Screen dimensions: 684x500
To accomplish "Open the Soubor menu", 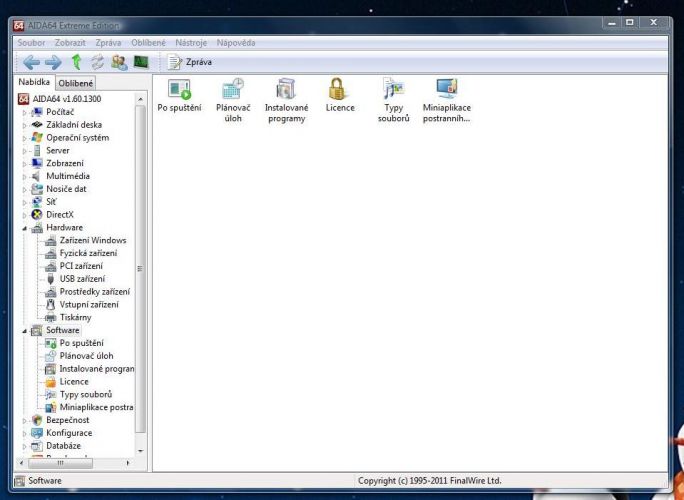I will [x=31, y=43].
